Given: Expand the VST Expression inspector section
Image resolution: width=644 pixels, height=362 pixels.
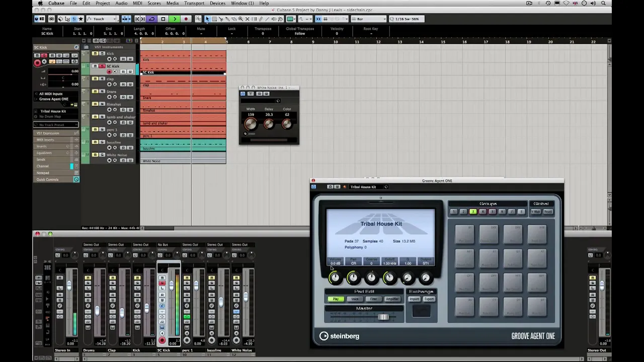Looking at the screenshot, I should [x=56, y=133].
